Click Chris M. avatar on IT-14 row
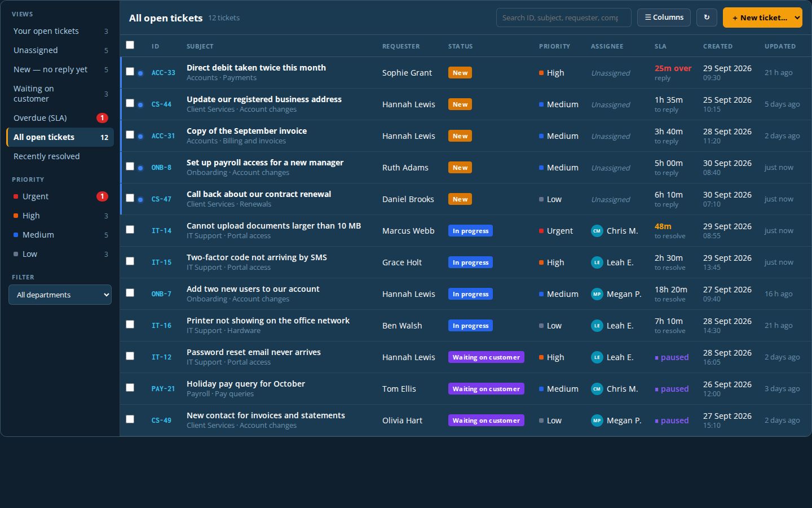The height and width of the screenshot is (508, 812). (597, 231)
